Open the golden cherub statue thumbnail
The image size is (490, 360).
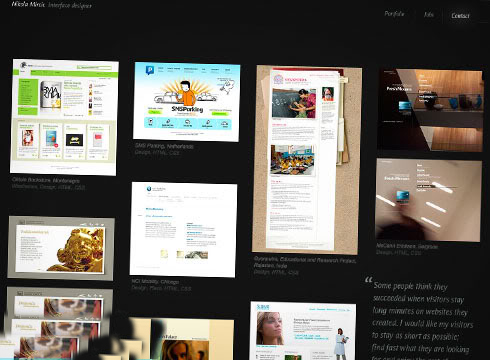pyautogui.click(x=61, y=248)
